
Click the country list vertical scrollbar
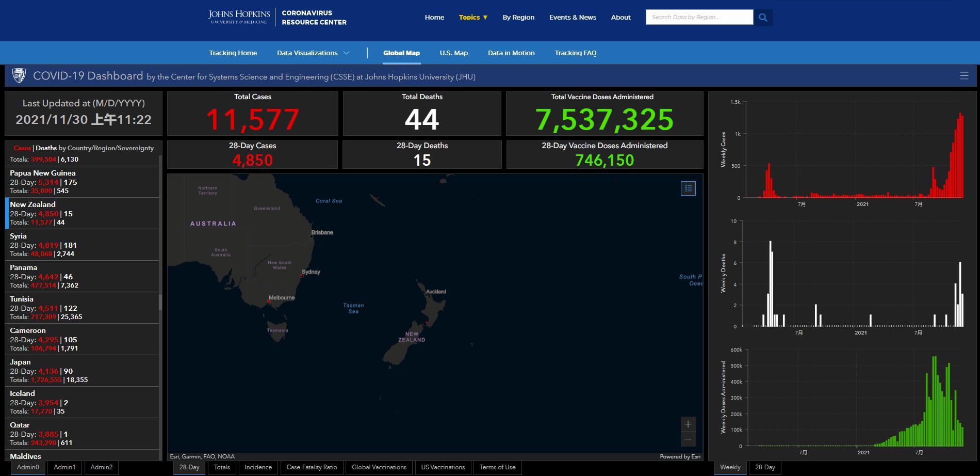[160, 302]
